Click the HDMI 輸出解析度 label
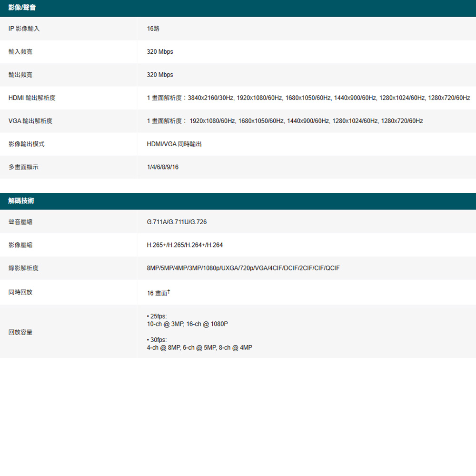The width and height of the screenshot is (476, 476). pos(32,98)
